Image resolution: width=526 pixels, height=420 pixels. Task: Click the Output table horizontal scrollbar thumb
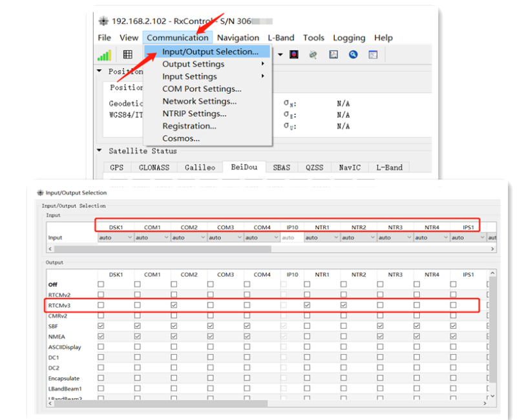pyautogui.click(x=161, y=403)
